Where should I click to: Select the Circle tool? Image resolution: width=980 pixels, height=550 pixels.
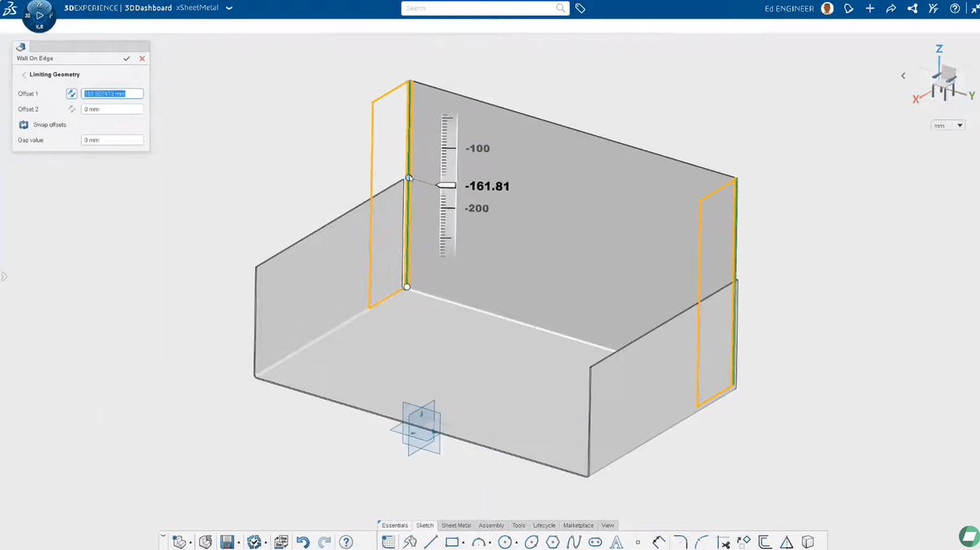pyautogui.click(x=504, y=542)
